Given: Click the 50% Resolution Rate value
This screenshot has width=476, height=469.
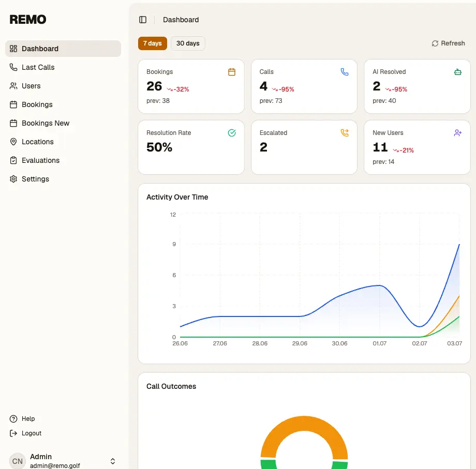Looking at the screenshot, I should 159,147.
